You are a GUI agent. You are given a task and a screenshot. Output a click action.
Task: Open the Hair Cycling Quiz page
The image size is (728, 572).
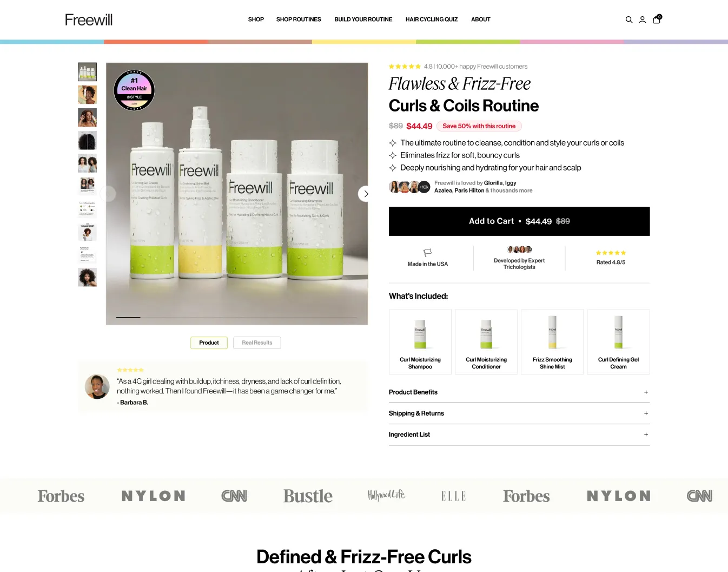click(432, 19)
